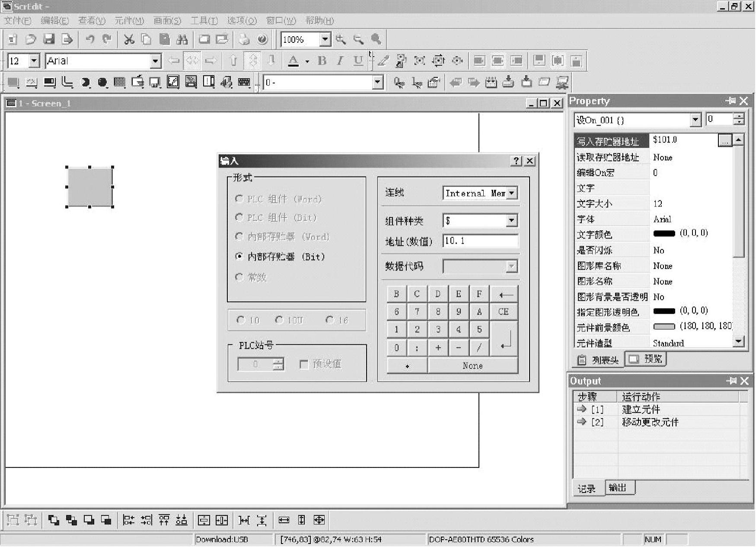756x547 pixels.
Task: Open the 文件(F) menu
Action: click(x=18, y=21)
